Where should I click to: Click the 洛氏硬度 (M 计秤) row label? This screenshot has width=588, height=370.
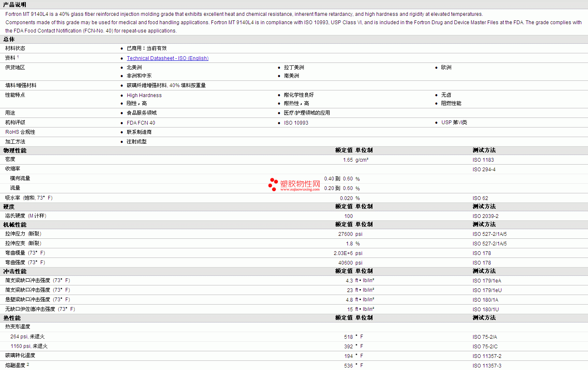[26, 216]
